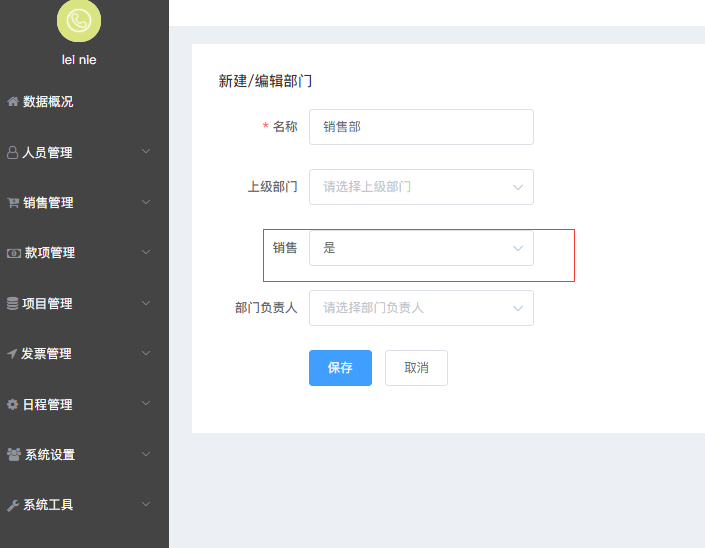
Task: Click the money icon beside 款项管理
Action: pos(13,253)
